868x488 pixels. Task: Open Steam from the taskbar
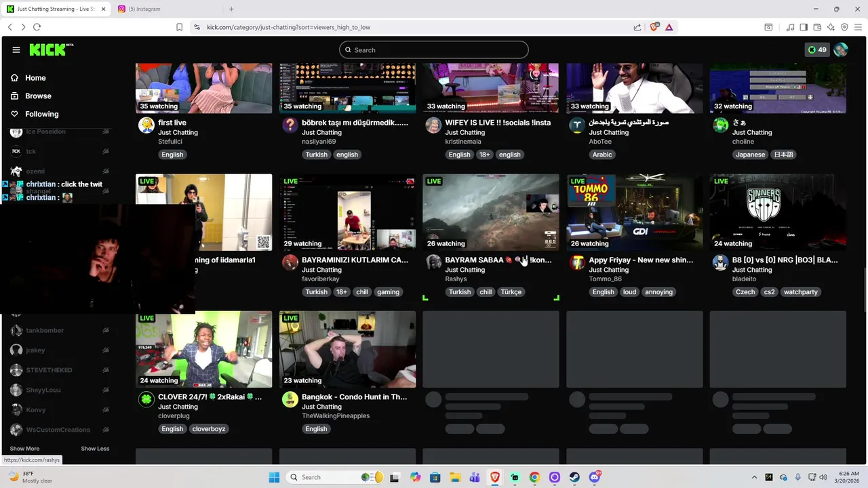pyautogui.click(x=574, y=477)
